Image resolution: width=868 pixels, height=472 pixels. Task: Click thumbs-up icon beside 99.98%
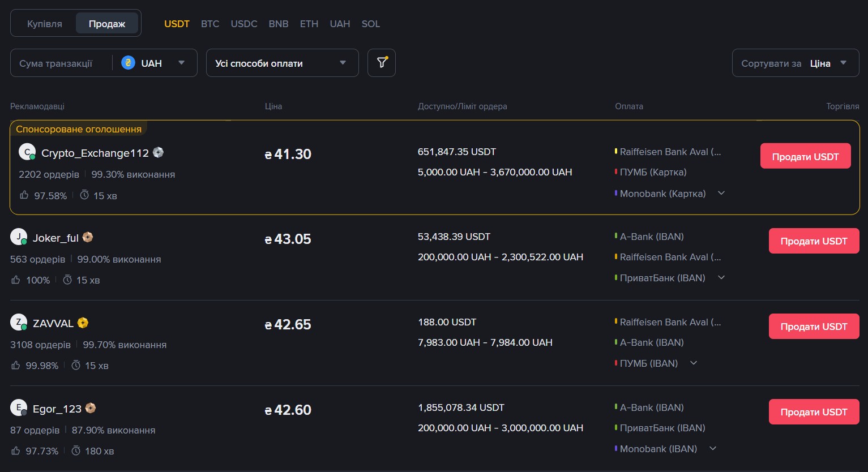pos(16,365)
